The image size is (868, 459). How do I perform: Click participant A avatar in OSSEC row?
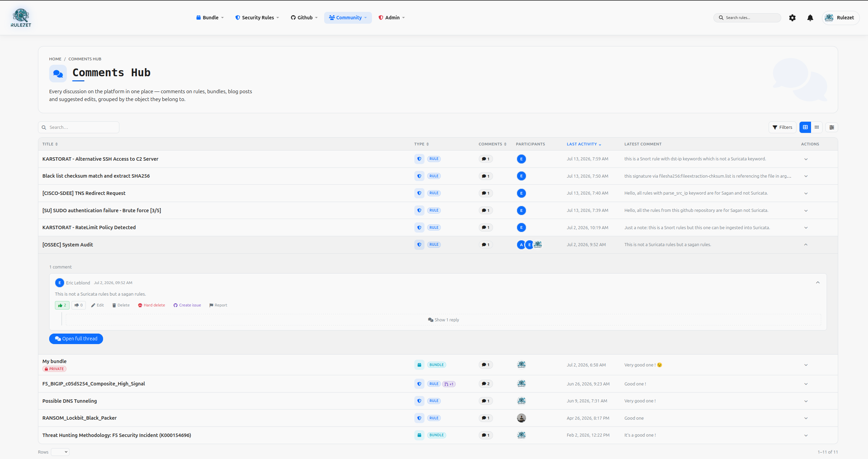521,245
